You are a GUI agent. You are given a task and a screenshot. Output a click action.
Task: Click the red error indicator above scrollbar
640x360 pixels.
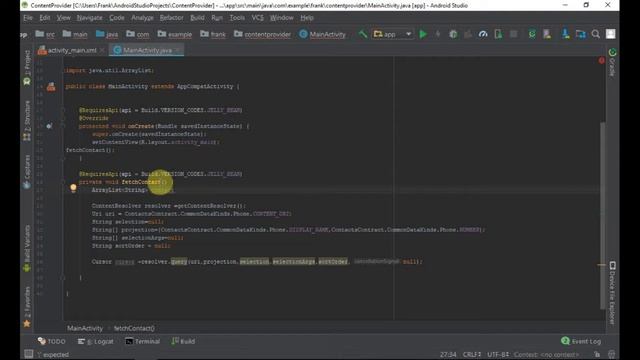(x=602, y=60)
